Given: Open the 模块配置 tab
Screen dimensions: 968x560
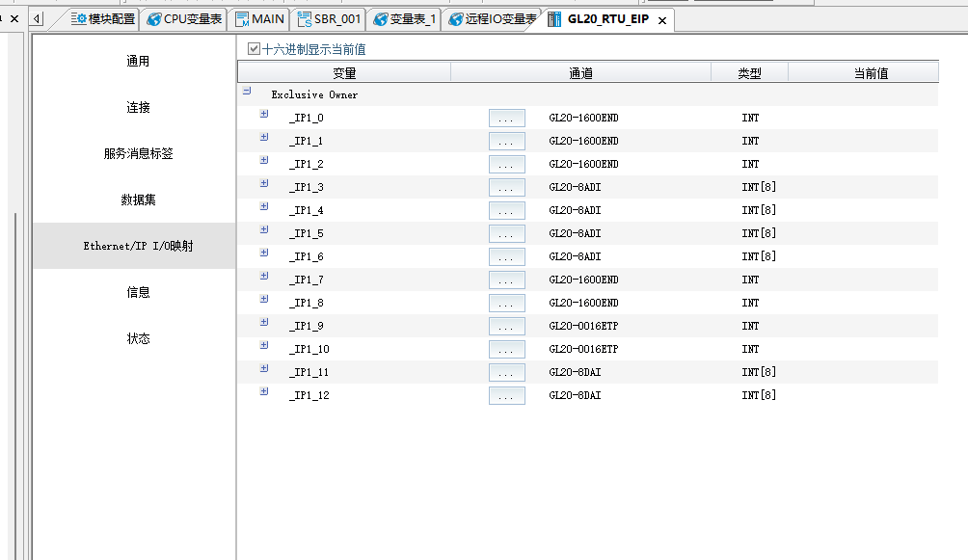Looking at the screenshot, I should coord(102,18).
